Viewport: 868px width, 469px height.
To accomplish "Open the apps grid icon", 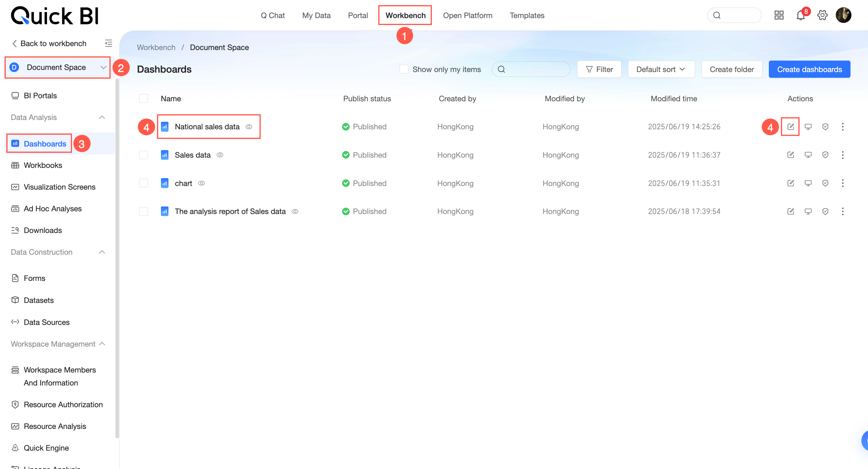I will (x=779, y=15).
